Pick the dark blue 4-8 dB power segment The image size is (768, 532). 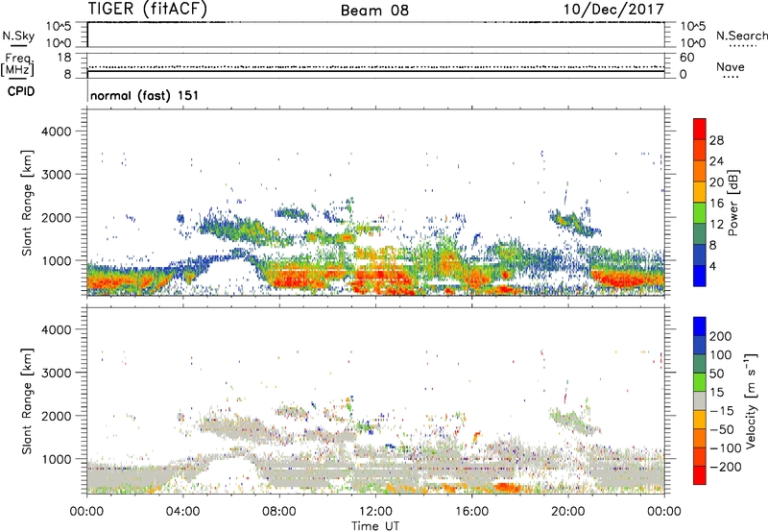(x=700, y=254)
